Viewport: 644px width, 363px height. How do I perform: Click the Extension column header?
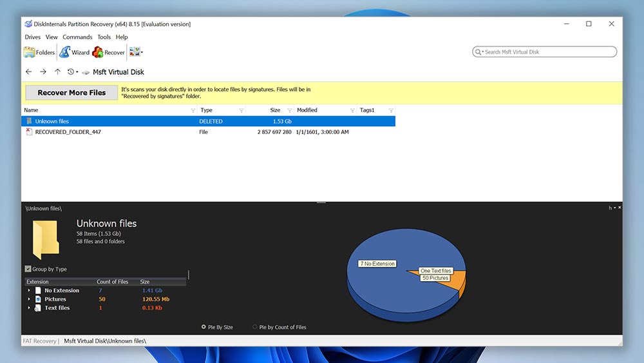click(37, 282)
